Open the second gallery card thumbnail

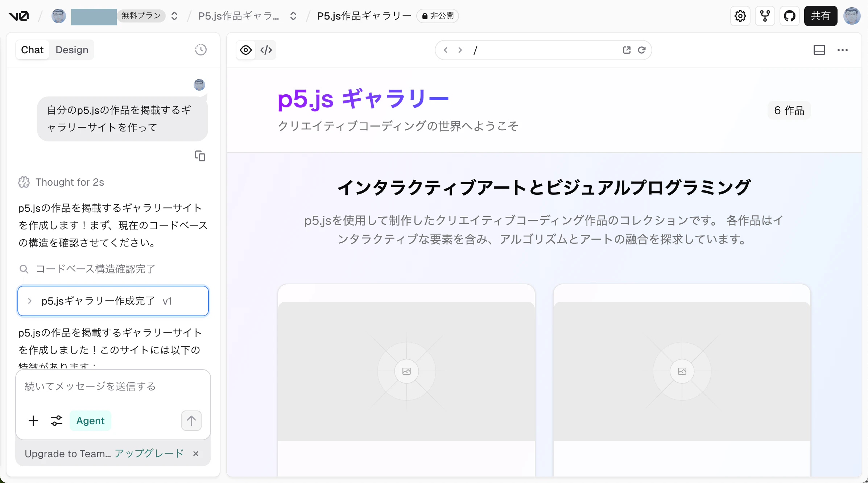pyautogui.click(x=682, y=371)
